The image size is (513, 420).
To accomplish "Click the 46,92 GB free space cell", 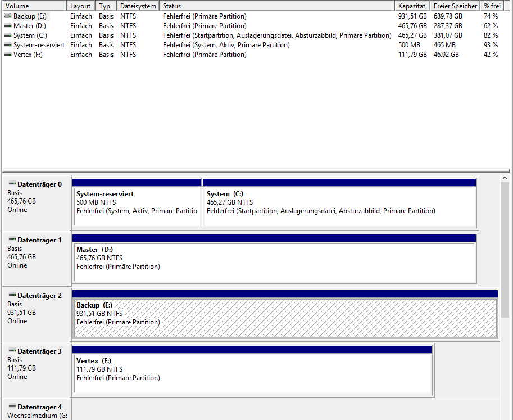I will tap(446, 55).
